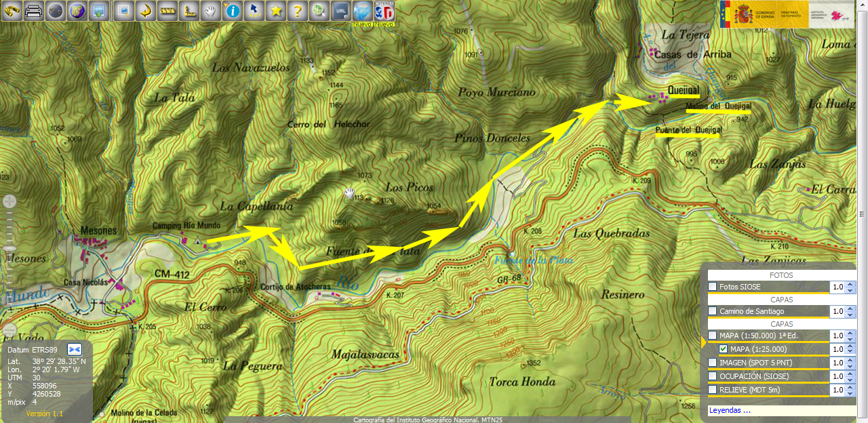
Task: Click the green globe with cursor icon
Action: (319, 11)
